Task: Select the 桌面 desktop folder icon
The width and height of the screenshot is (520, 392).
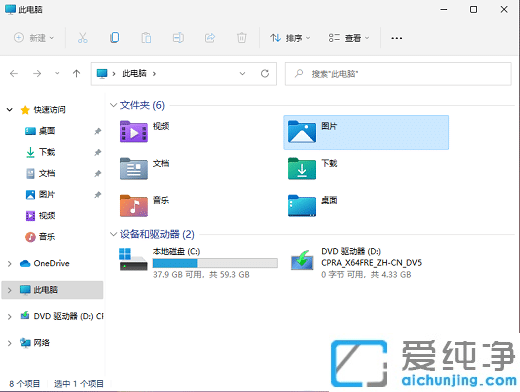Action: coord(302,206)
